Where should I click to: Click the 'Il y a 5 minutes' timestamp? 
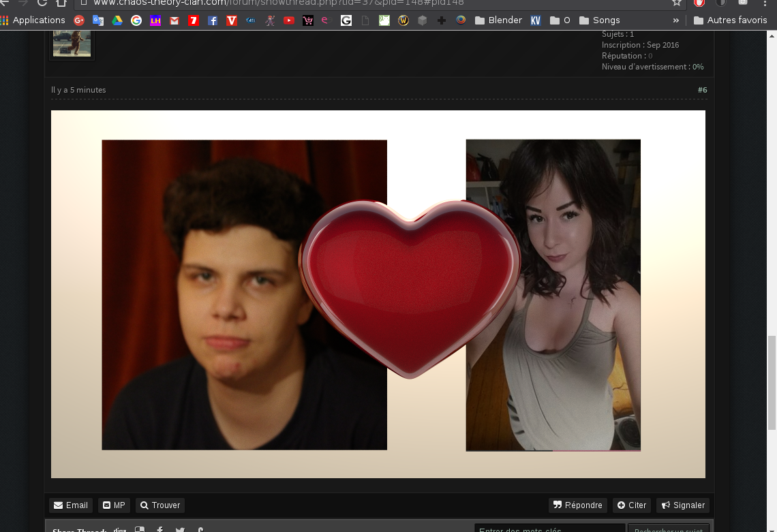[78, 90]
